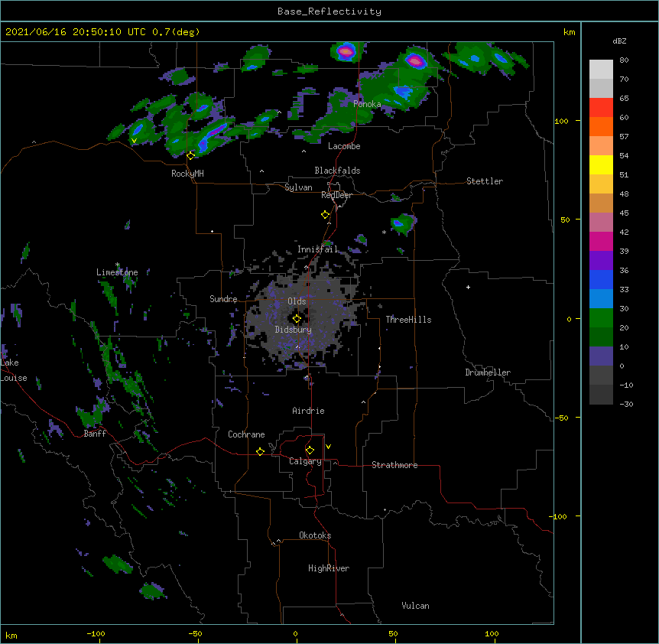Click the Blackfalds city label
This screenshot has height=644, width=659.
(x=337, y=171)
